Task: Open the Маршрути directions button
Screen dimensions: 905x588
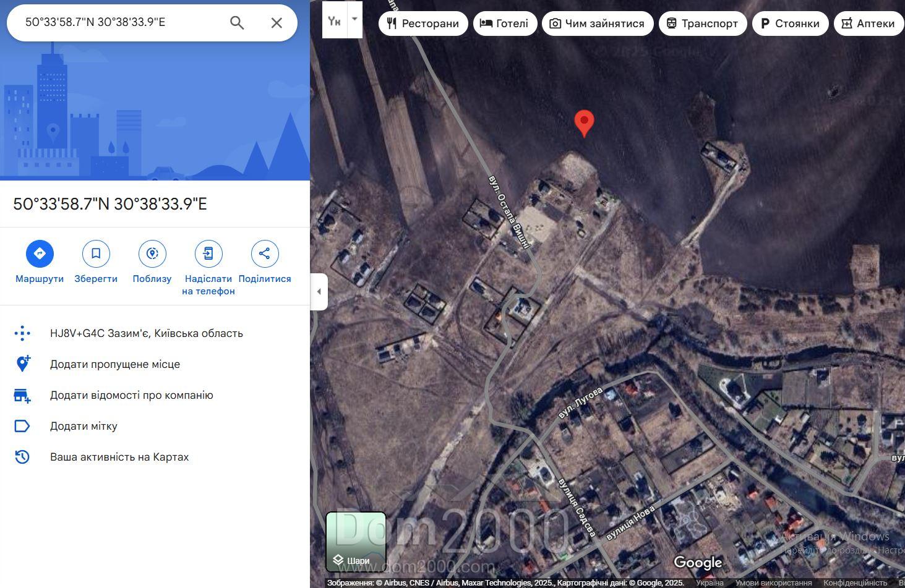Action: [40, 254]
